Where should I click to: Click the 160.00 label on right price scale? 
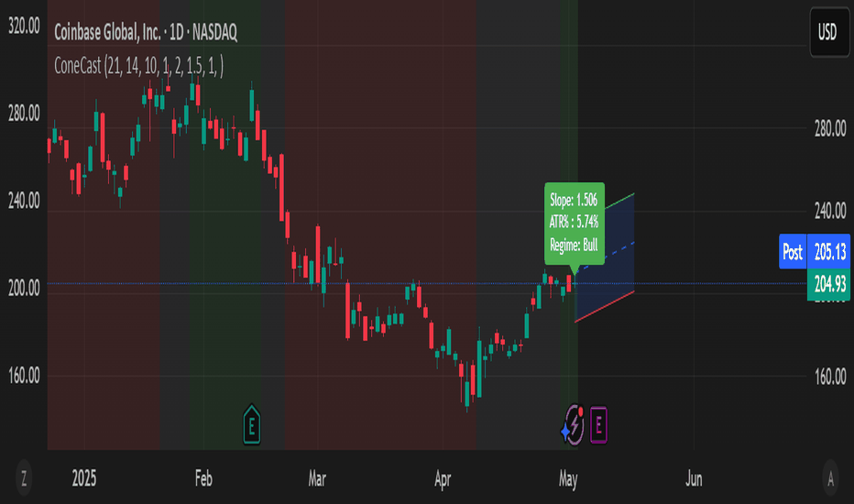coord(829,377)
